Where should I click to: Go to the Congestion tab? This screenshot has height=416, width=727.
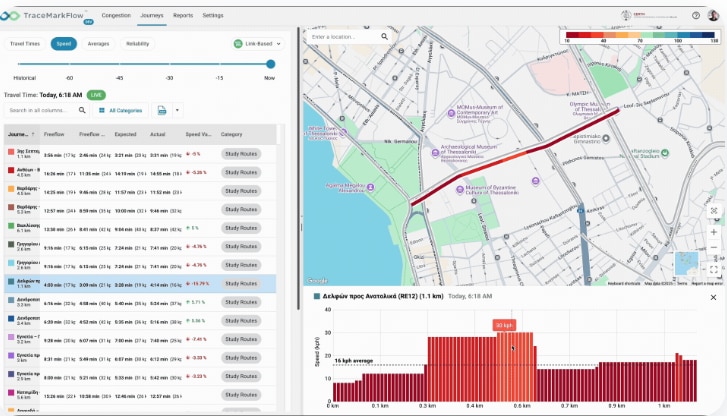[116, 16]
